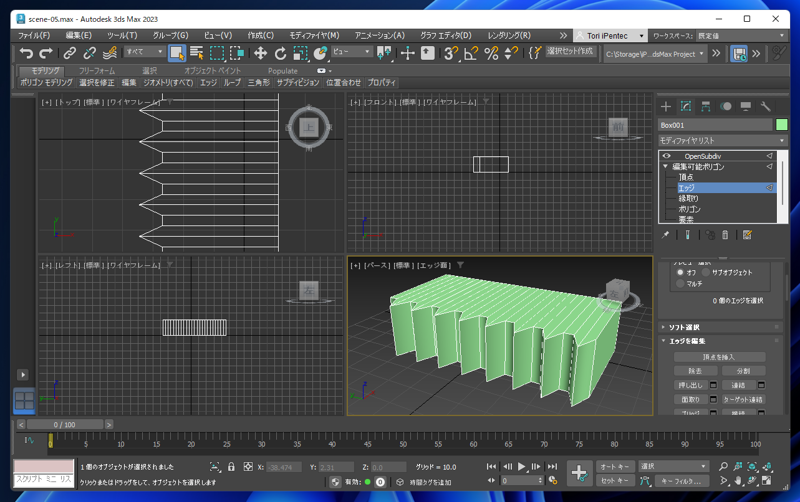
Task: Click the Pin Stack icon
Action: pyautogui.click(x=665, y=235)
